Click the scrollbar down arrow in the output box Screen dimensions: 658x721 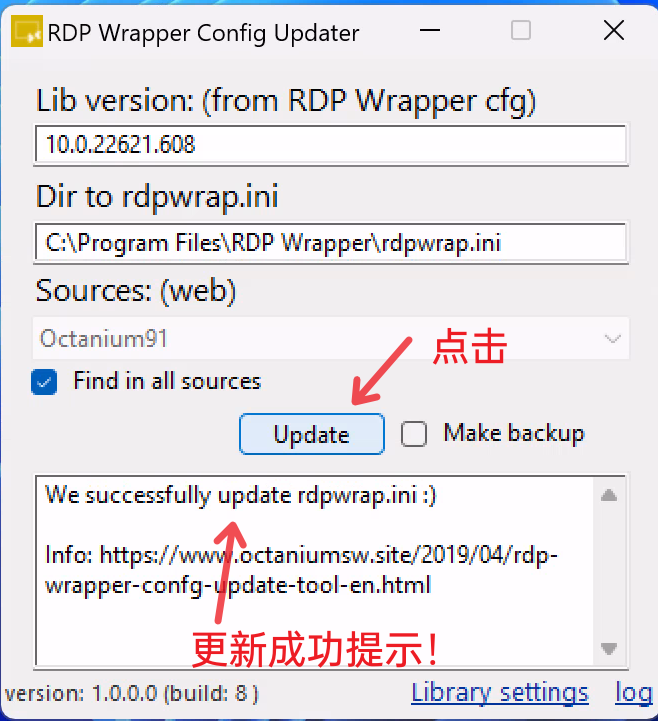pos(609,648)
